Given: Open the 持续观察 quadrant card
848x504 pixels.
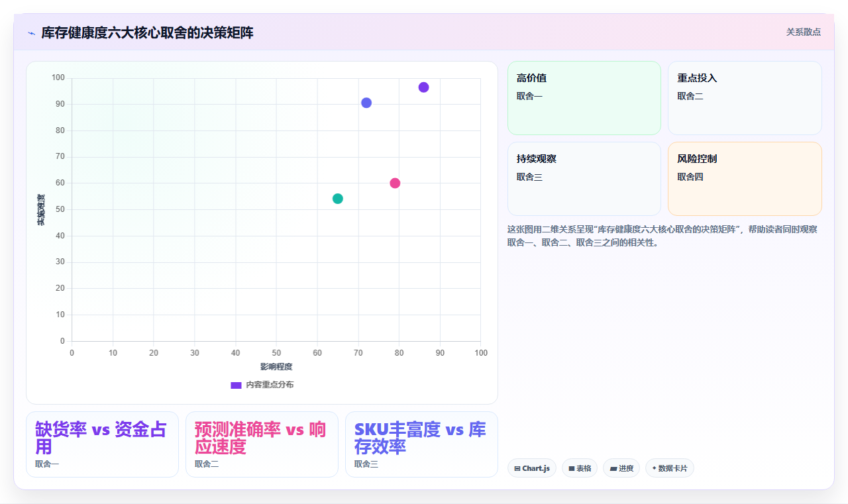Looking at the screenshot, I should [x=584, y=179].
